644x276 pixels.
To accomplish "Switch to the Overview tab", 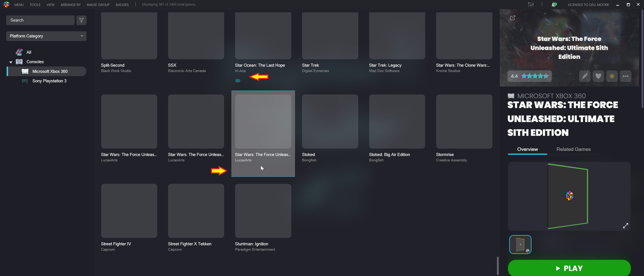I will [528, 149].
